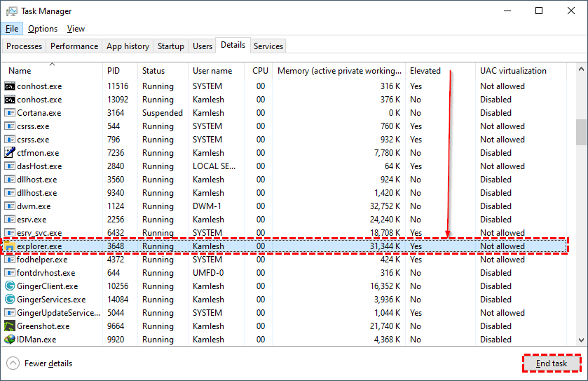Click the explorer.exe process icon
The image size is (588, 381).
pos(10,246)
